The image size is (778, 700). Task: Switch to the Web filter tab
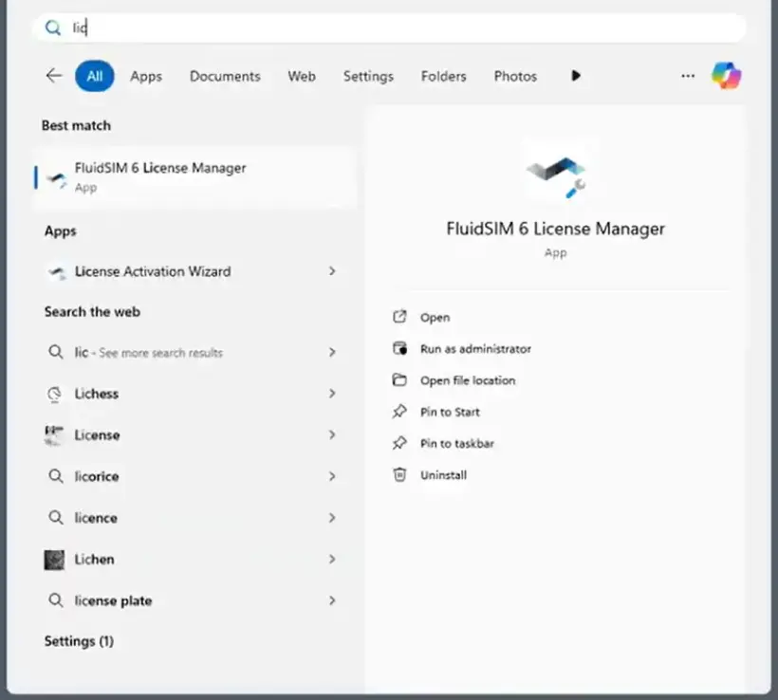(302, 77)
